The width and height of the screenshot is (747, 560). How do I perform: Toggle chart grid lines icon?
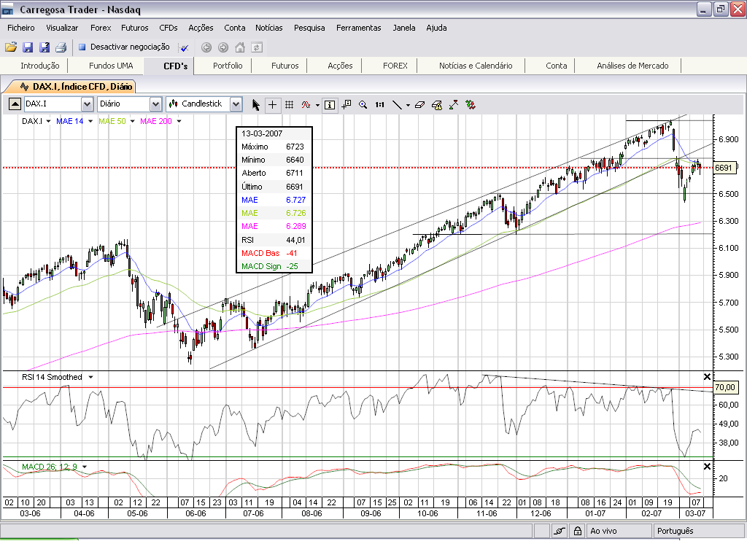coord(289,105)
